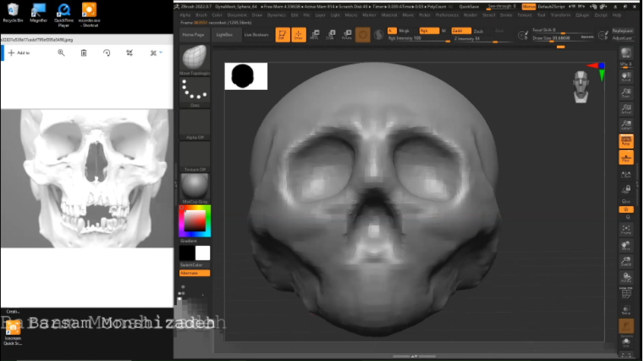Click the AAHalf icon

[x=626, y=125]
